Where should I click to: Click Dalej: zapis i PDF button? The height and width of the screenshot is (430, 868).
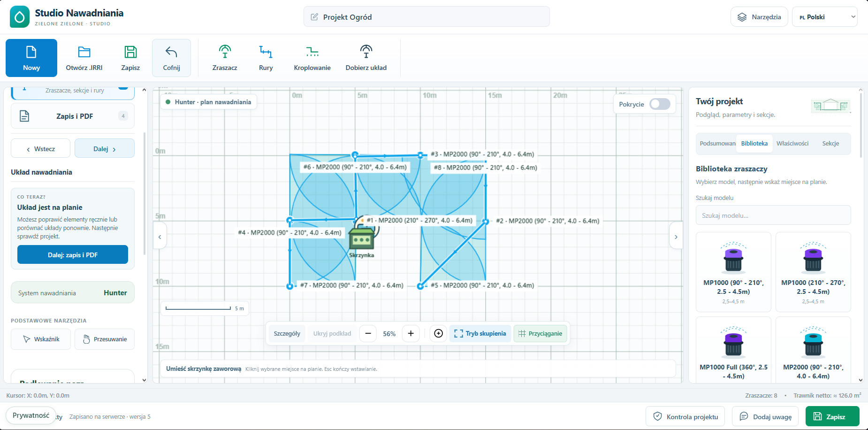click(73, 255)
